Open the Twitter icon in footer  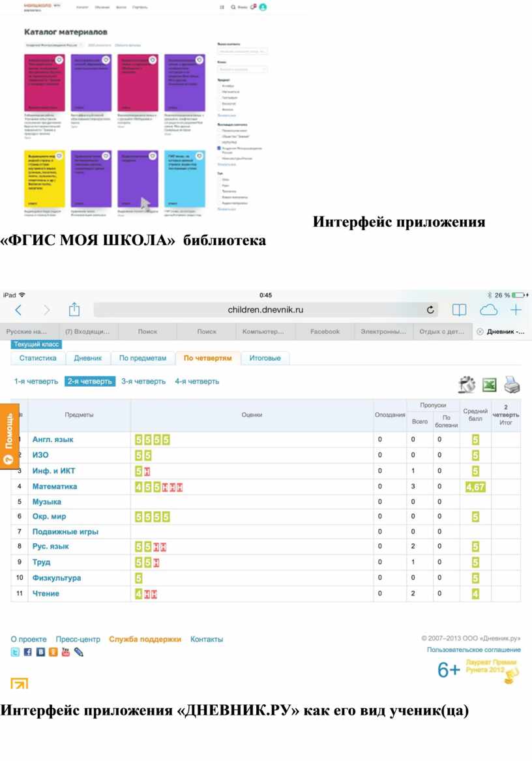tap(15, 652)
